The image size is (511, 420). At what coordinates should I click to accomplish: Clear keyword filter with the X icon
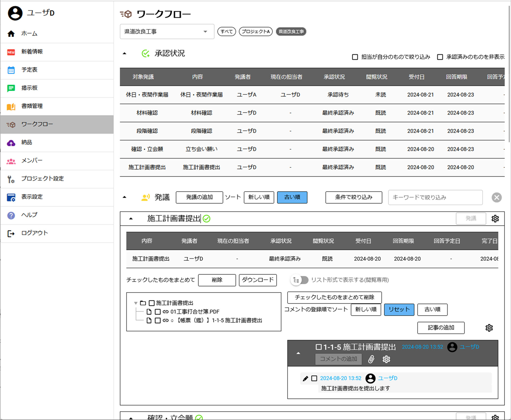tap(496, 197)
